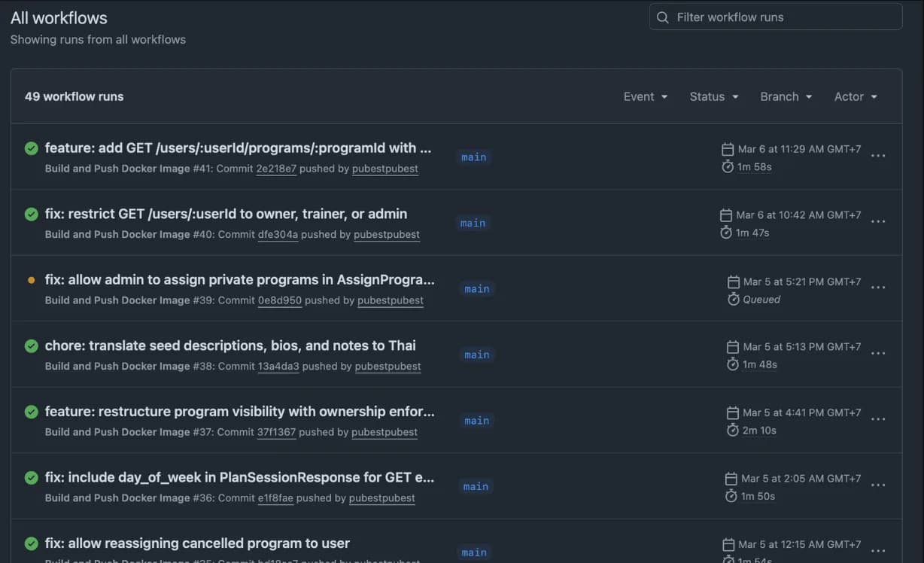Open commit dfe304a link

click(x=278, y=235)
